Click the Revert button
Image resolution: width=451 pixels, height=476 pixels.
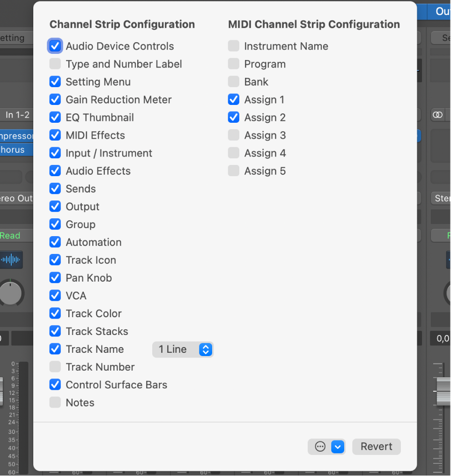click(376, 446)
